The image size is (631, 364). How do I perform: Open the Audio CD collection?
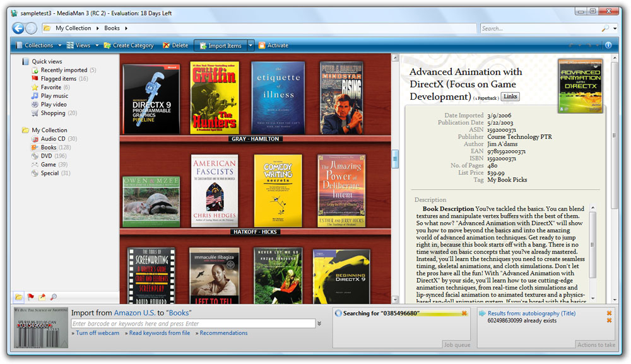pyautogui.click(x=53, y=139)
